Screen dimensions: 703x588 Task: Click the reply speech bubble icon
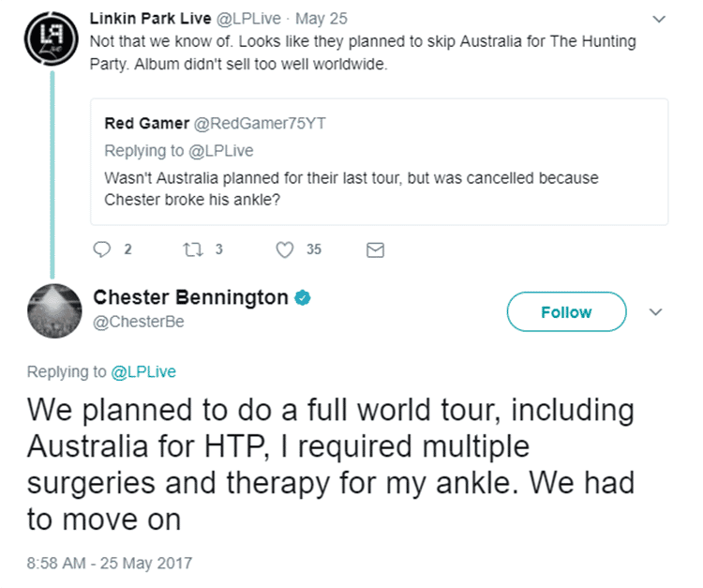pyautogui.click(x=103, y=249)
